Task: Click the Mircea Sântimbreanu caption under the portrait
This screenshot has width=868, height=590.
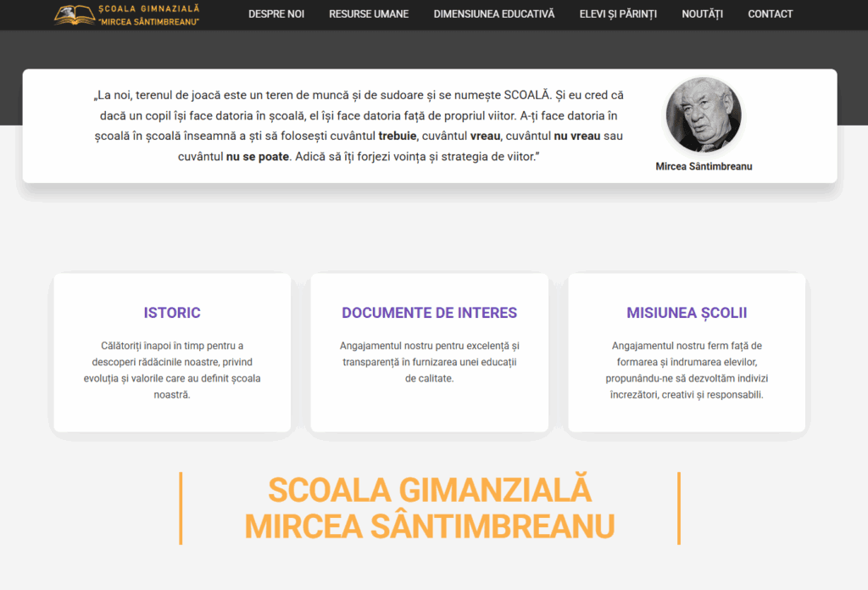Action: 704,167
